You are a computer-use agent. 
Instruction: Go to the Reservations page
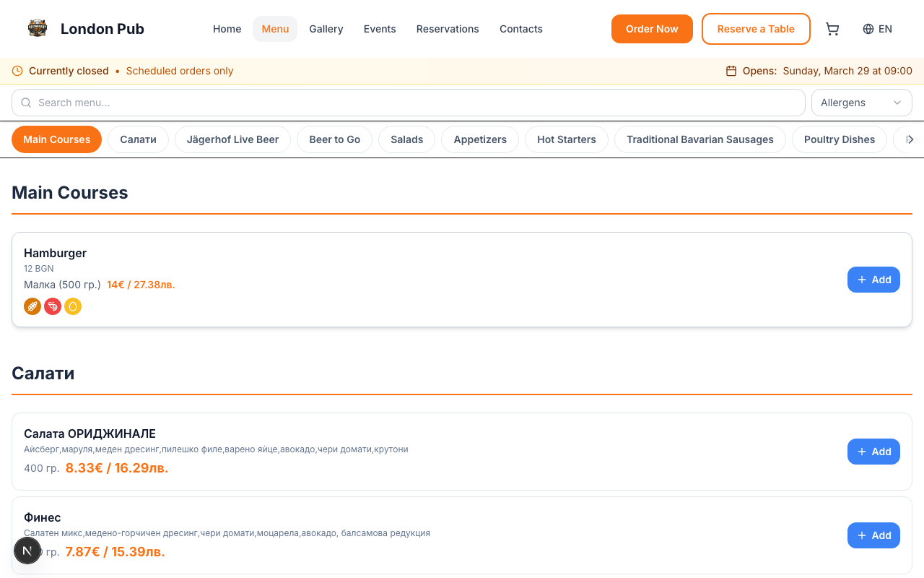448,29
